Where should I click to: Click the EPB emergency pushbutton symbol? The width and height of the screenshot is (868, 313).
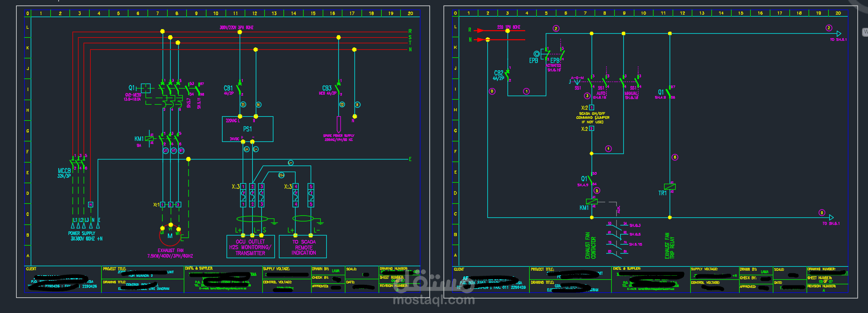click(x=537, y=54)
